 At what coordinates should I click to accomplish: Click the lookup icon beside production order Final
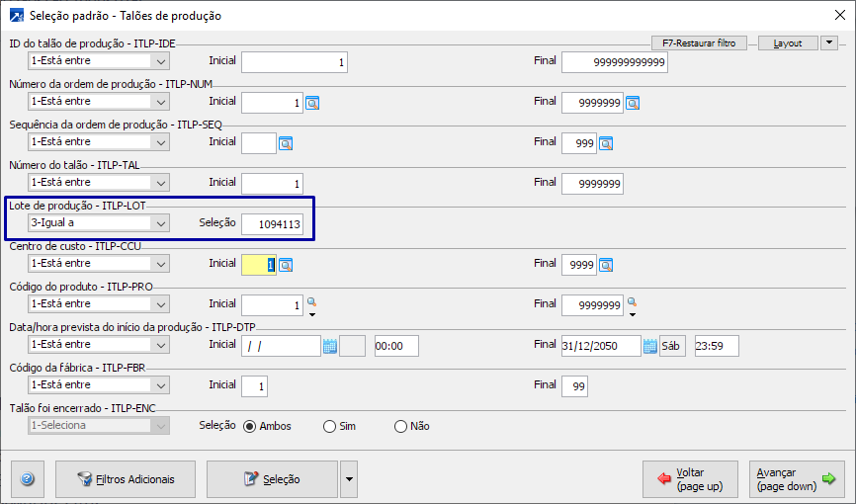(633, 102)
